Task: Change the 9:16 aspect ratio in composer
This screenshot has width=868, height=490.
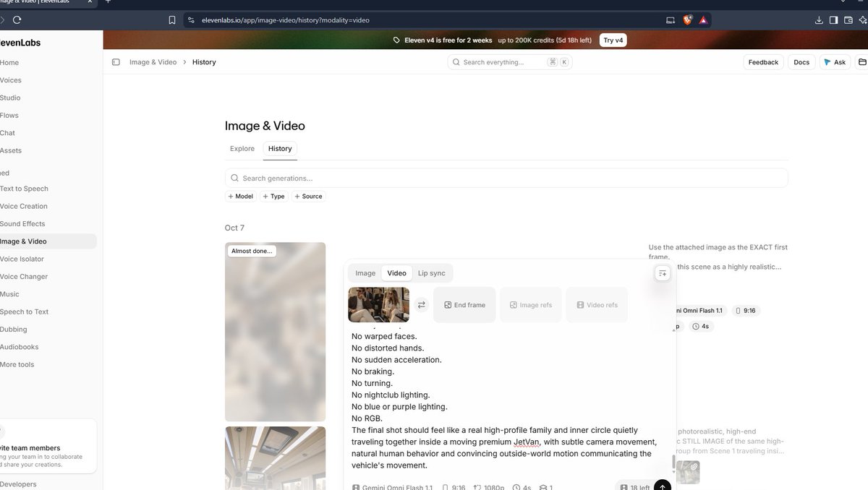Action: tap(454, 488)
